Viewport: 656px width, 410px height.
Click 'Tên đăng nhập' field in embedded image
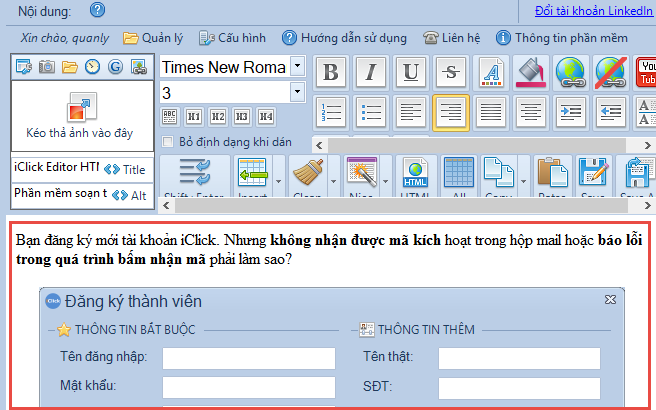pyautogui.click(x=249, y=359)
